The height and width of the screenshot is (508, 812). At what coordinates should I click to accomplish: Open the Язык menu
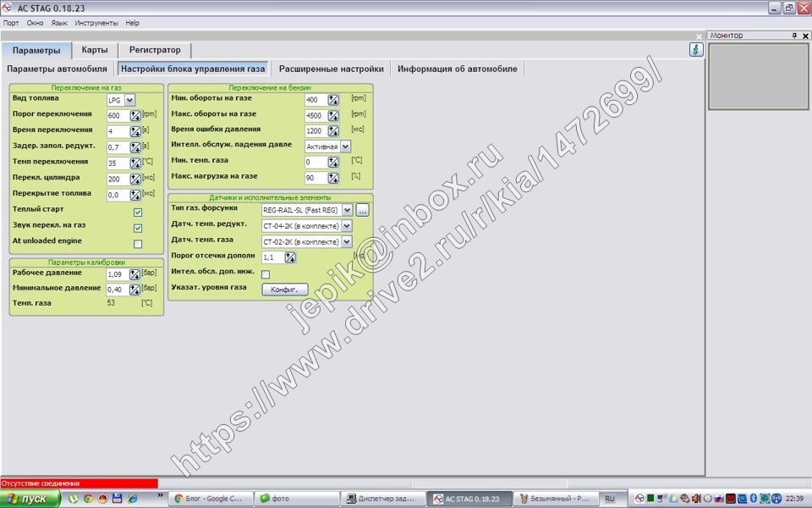[x=59, y=23]
